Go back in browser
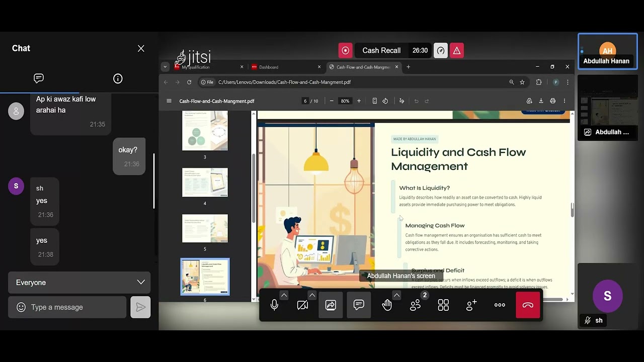The image size is (644, 362). pyautogui.click(x=166, y=82)
